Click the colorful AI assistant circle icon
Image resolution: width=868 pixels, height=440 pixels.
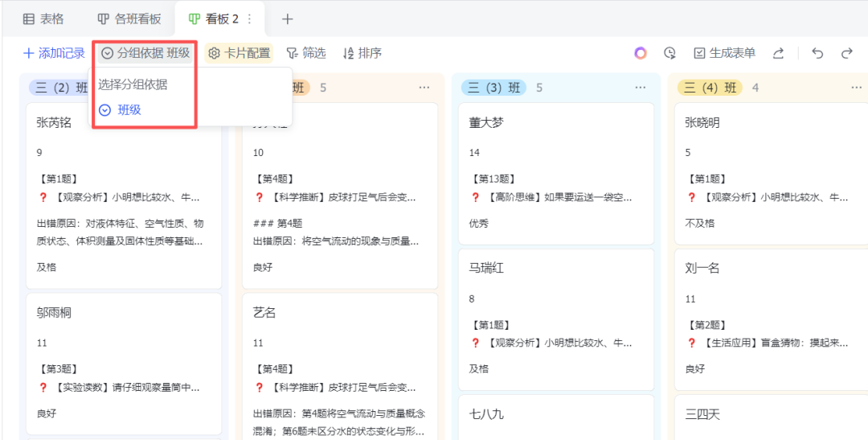[x=641, y=53]
